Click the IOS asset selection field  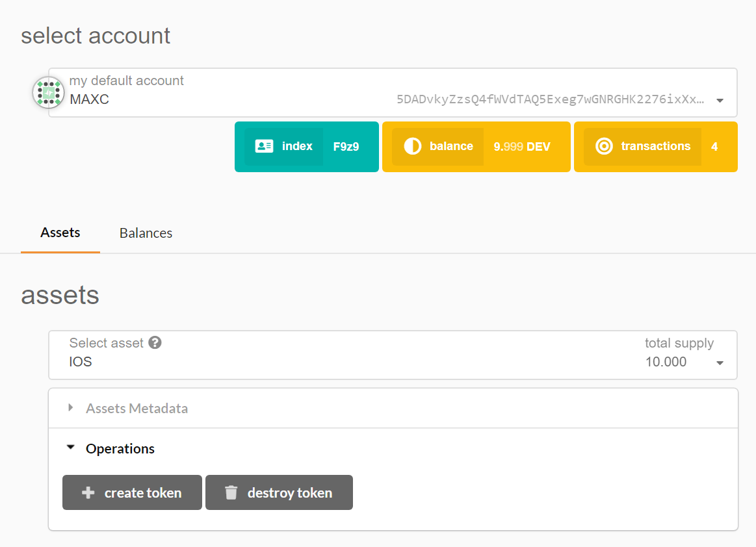coord(325,362)
